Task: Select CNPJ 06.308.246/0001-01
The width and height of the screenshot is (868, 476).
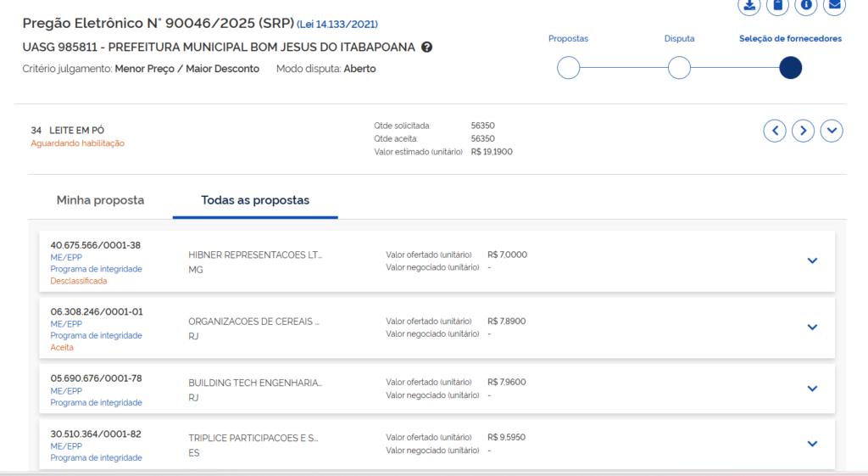Action: [x=97, y=311]
